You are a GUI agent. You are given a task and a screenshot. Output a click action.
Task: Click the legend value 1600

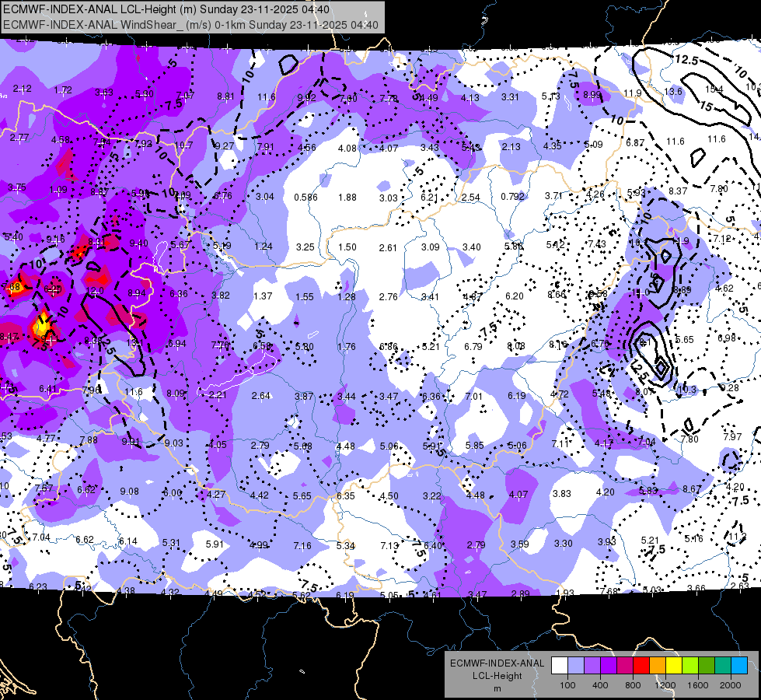tap(697, 685)
